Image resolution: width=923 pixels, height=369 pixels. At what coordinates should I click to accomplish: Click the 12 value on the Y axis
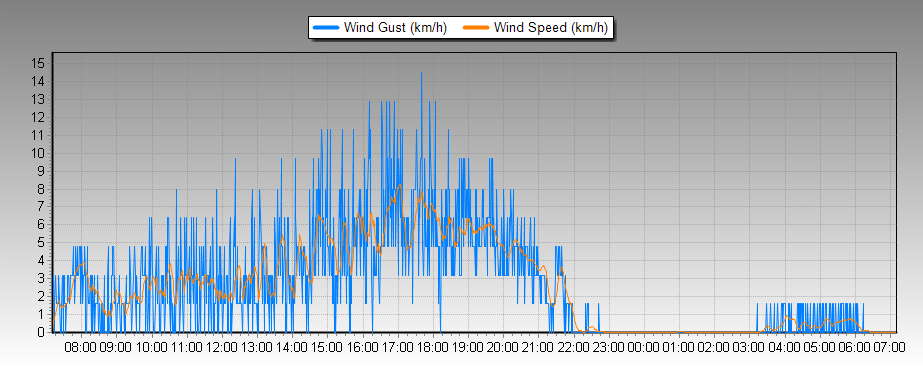38,117
